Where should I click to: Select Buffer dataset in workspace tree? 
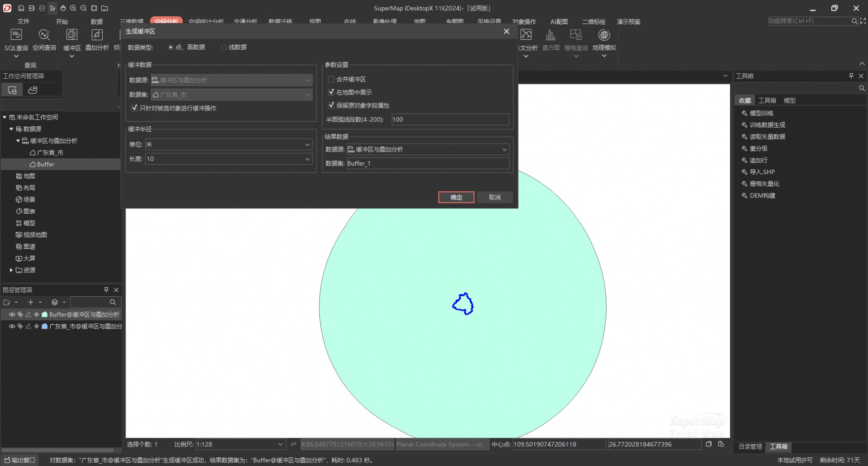tap(45, 164)
